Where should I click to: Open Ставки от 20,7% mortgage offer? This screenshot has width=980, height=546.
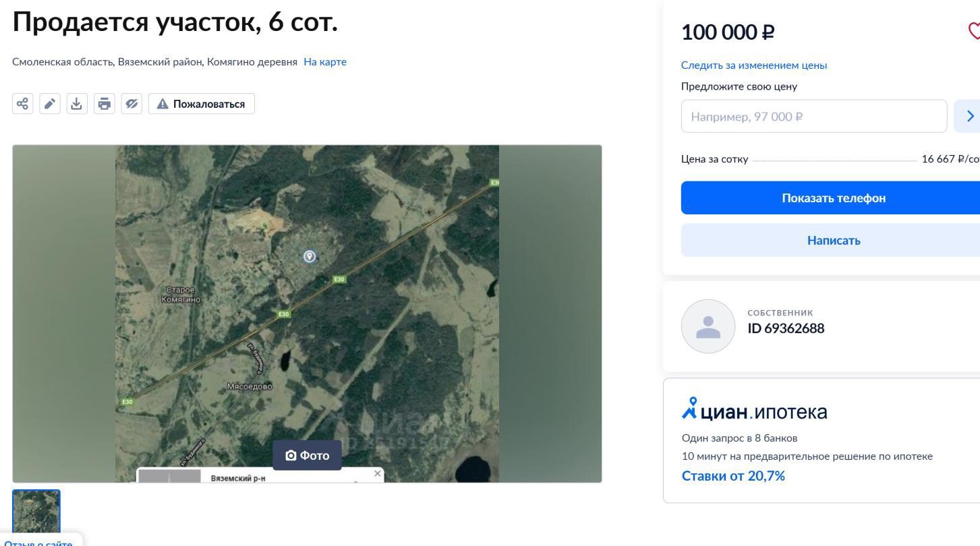[733, 476]
